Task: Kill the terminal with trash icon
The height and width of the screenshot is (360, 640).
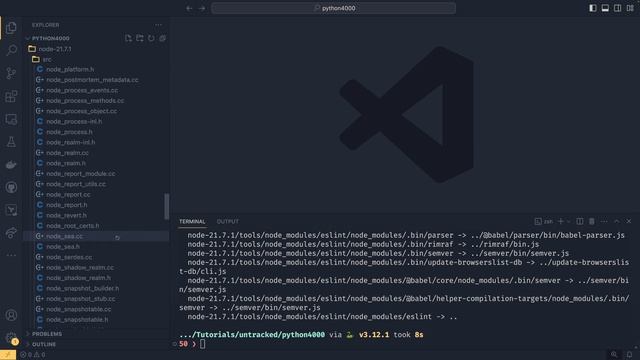Action: coord(592,221)
